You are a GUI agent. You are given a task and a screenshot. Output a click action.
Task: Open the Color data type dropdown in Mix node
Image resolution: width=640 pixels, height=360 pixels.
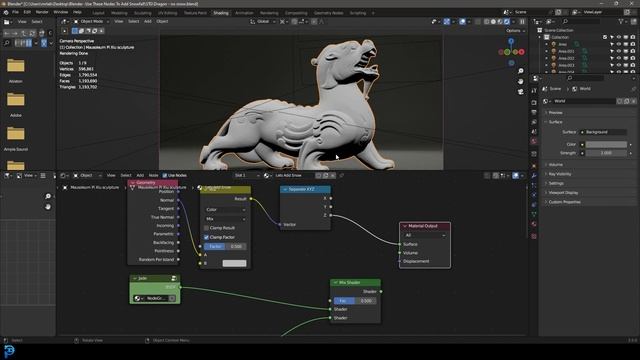coord(225,210)
